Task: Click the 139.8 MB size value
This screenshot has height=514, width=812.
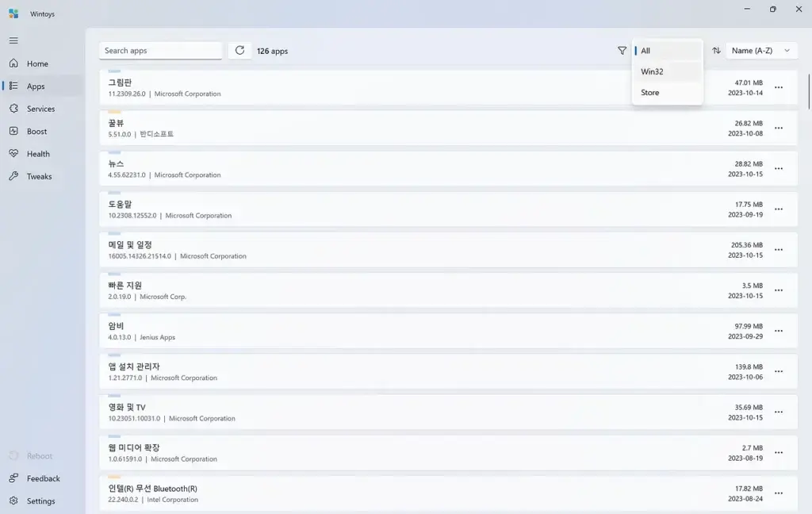Action: 749,366
